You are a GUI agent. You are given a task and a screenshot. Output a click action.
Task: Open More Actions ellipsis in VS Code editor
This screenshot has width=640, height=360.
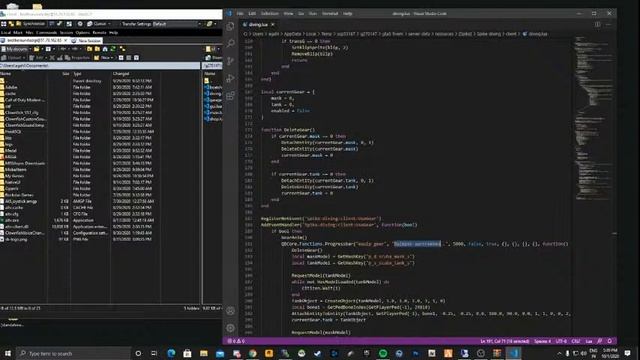(x=609, y=24)
